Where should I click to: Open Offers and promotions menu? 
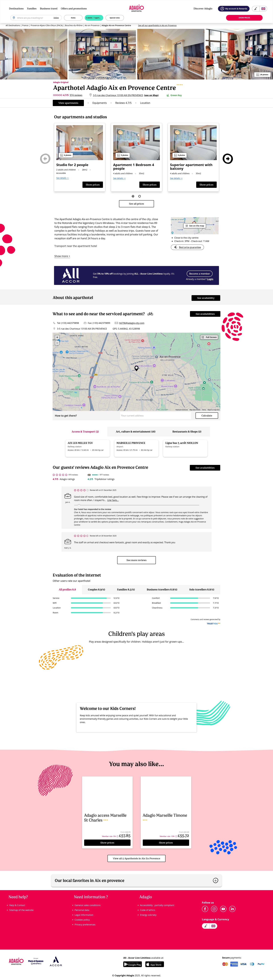[74, 8]
